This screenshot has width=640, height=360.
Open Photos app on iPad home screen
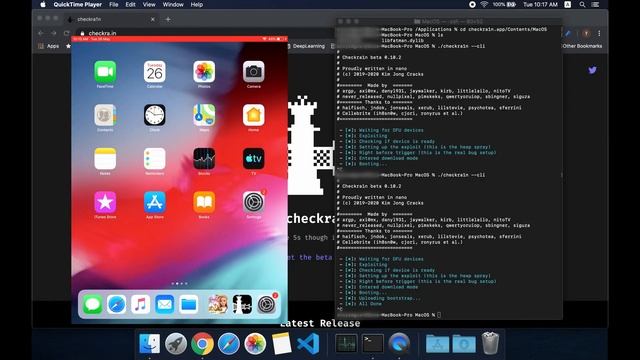pyautogui.click(x=204, y=72)
